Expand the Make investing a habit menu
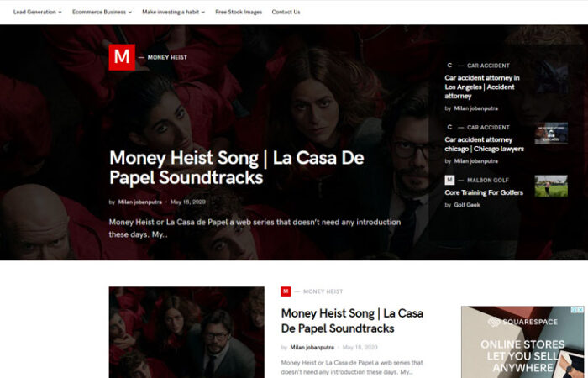588x378 pixels. [x=173, y=12]
